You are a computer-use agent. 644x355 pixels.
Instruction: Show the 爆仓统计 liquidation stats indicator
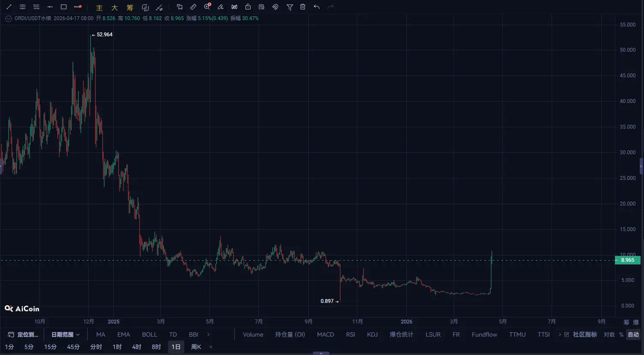402,334
